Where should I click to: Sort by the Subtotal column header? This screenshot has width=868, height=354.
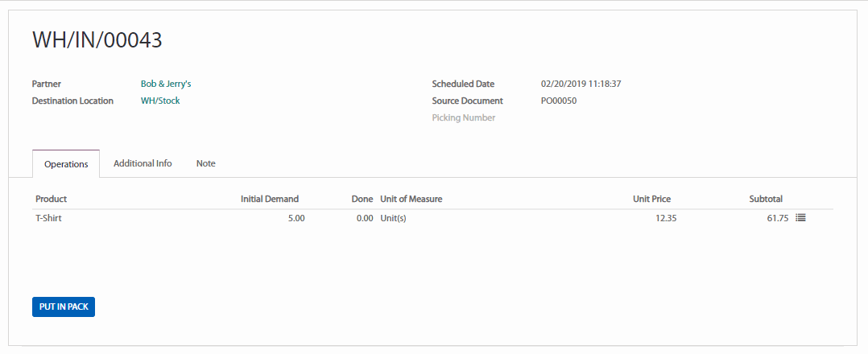(x=765, y=199)
